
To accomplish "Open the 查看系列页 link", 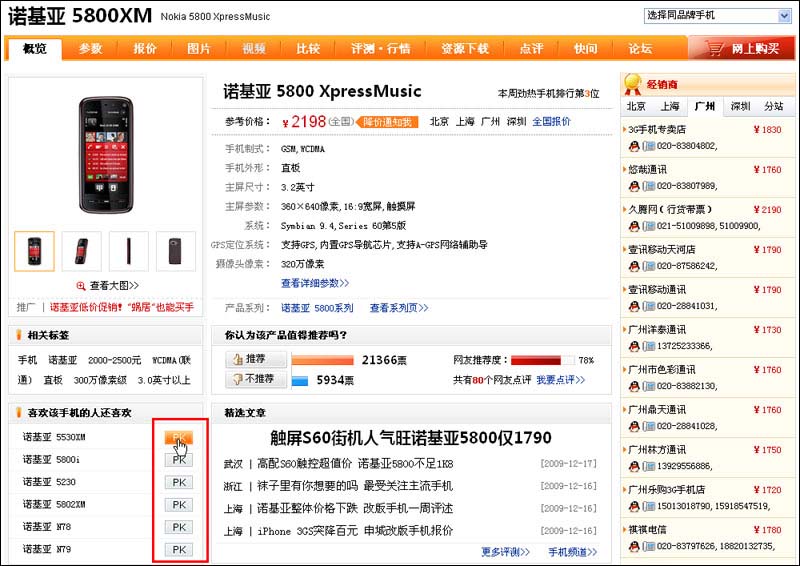I will coord(398,308).
